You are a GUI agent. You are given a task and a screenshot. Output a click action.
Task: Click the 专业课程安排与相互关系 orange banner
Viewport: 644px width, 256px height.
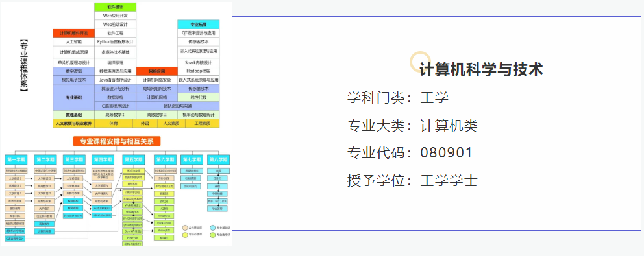[x=117, y=141]
